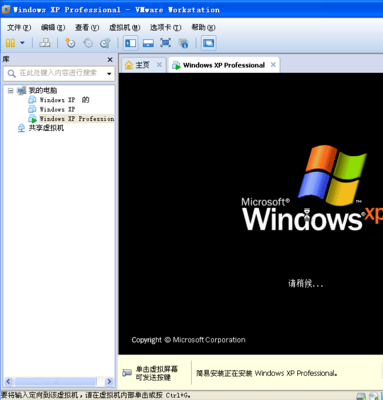This screenshot has height=400, width=383.
Task: Click the library horizontal scrollbar thumb
Action: [x=55, y=381]
